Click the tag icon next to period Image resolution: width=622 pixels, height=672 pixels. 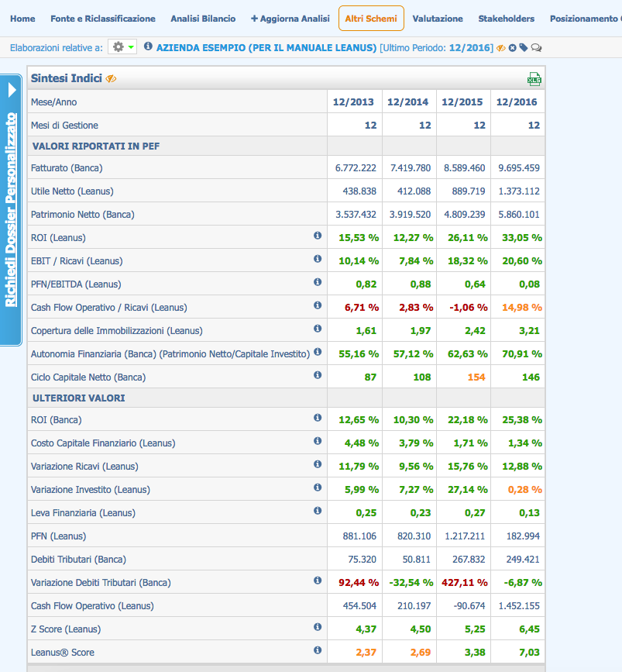(x=524, y=48)
